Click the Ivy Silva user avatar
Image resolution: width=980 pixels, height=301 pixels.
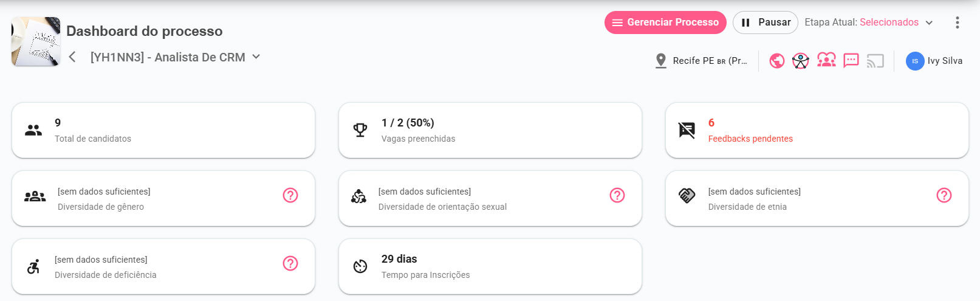point(915,61)
